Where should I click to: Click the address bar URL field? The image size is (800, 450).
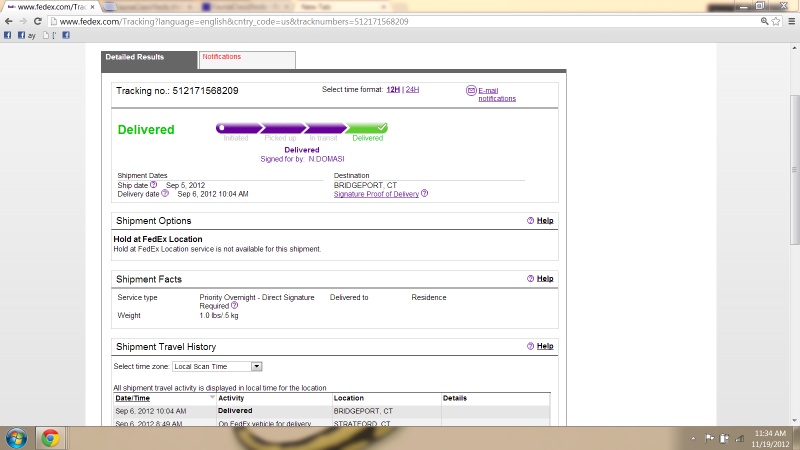(403, 21)
